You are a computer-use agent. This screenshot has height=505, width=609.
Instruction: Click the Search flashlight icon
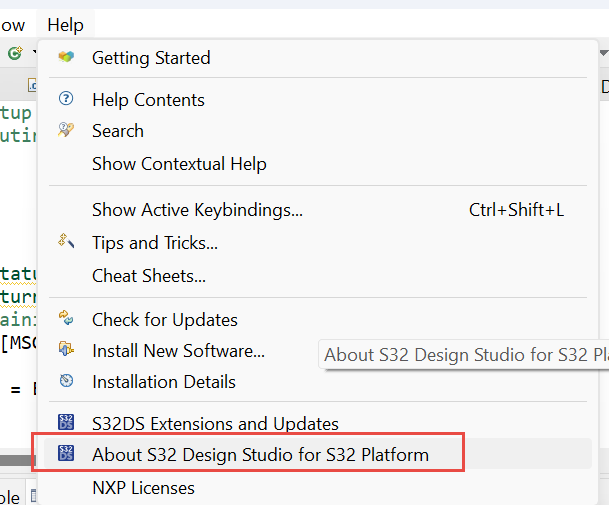point(66,129)
